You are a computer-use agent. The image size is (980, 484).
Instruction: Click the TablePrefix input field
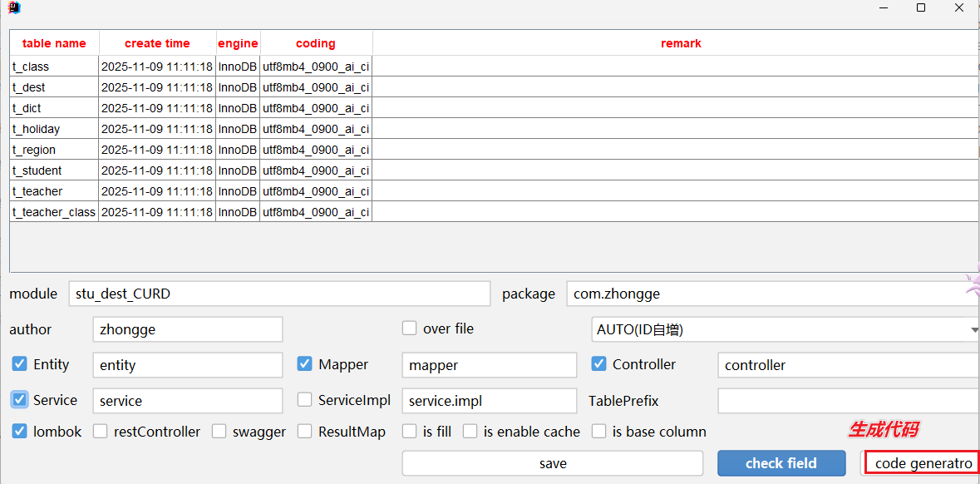pyautogui.click(x=848, y=401)
